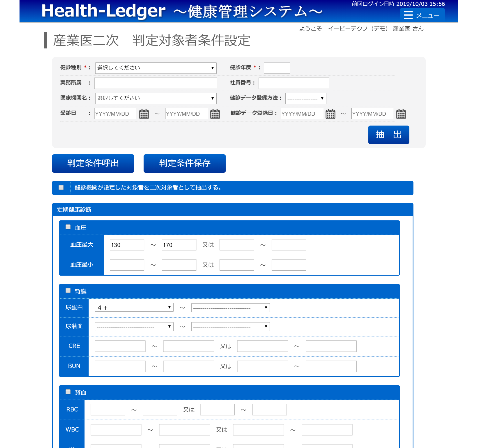Click the 健診年度 input field
Viewport: 479px width, 448px height.
click(x=277, y=68)
